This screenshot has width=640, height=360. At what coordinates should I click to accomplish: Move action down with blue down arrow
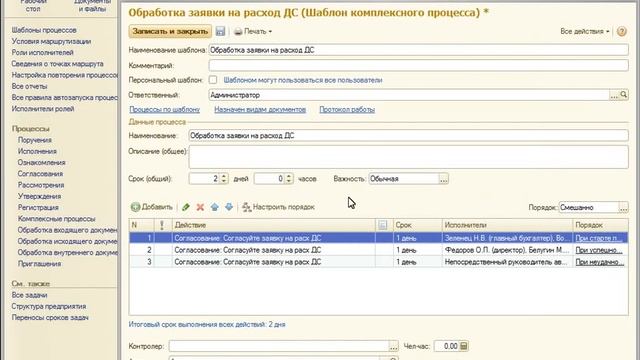tap(229, 207)
